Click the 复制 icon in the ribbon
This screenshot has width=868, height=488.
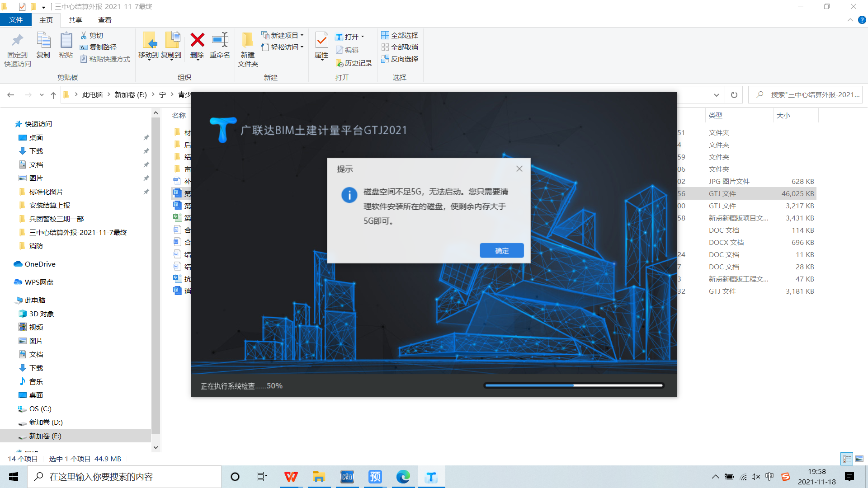click(x=43, y=40)
